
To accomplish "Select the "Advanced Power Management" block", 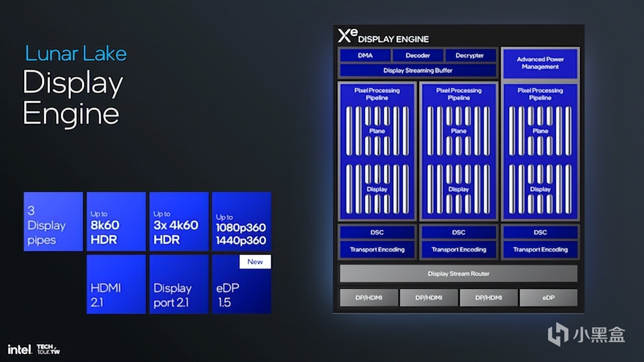I will [540, 63].
